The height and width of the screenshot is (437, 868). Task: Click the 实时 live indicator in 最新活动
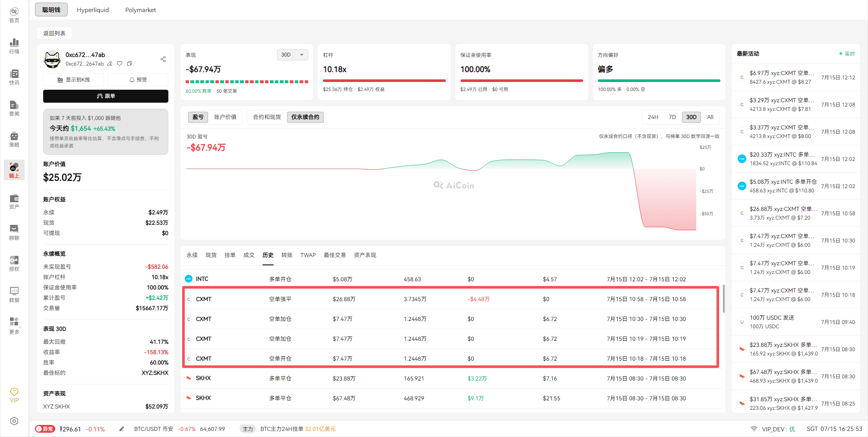click(x=847, y=53)
